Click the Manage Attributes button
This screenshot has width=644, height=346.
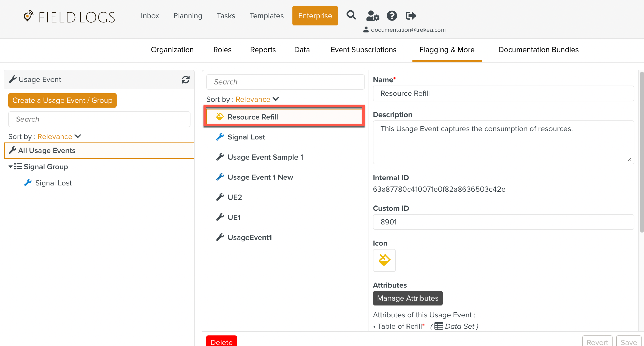click(408, 298)
